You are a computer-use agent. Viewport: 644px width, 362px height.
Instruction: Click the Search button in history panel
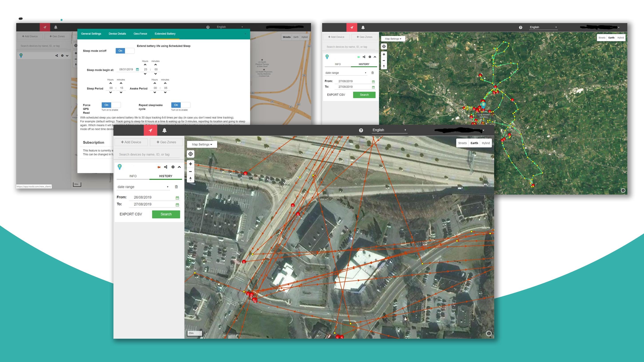[166, 214]
